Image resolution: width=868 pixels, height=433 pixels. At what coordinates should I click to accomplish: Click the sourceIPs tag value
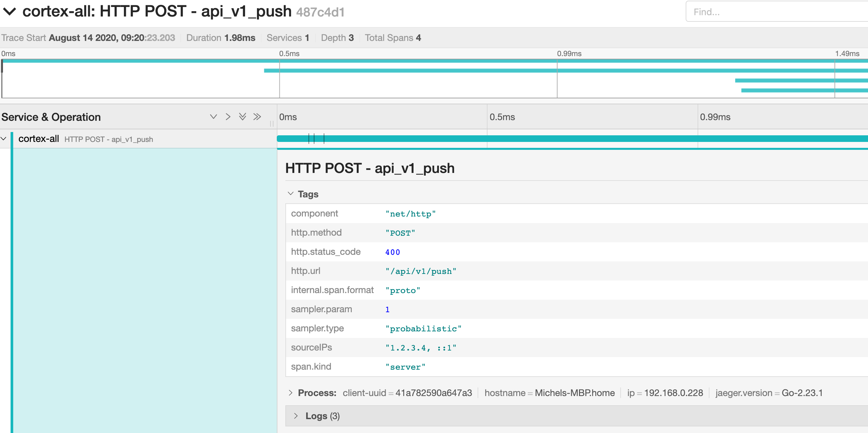420,348
